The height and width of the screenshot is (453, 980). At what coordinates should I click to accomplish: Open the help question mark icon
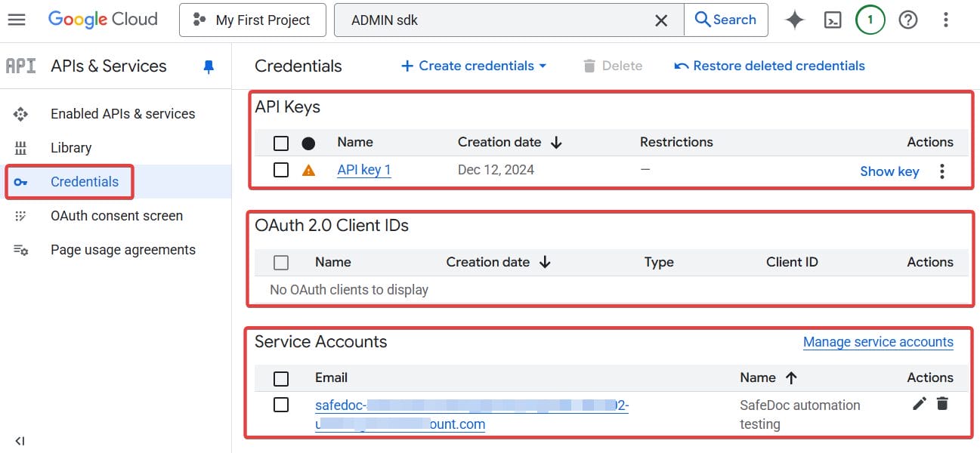tap(907, 20)
